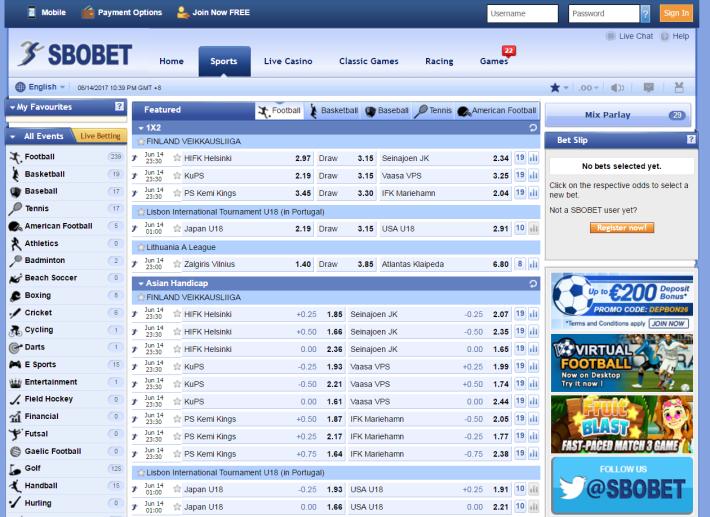
Task: Select Darts in the sports sidebar
Action: click(67, 347)
